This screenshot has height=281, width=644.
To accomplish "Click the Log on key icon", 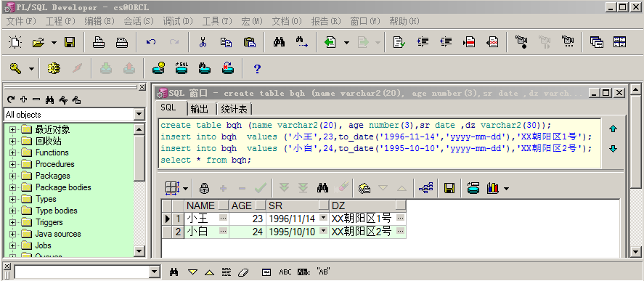I will tap(15, 68).
